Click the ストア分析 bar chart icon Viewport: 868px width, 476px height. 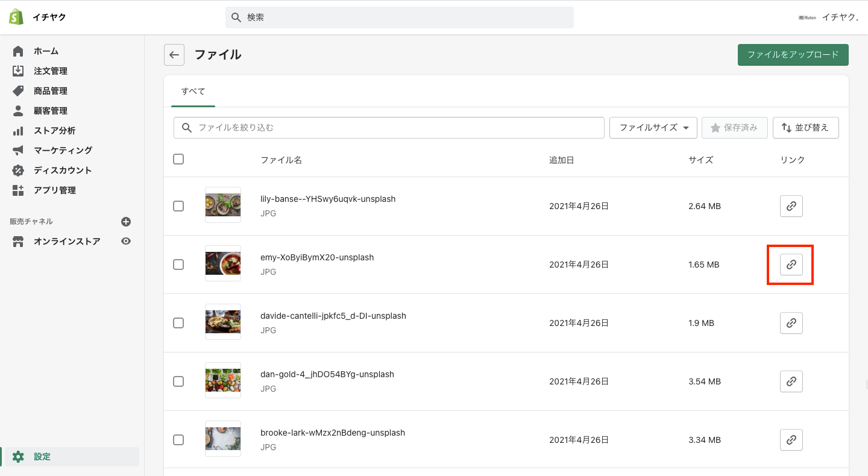(x=18, y=131)
